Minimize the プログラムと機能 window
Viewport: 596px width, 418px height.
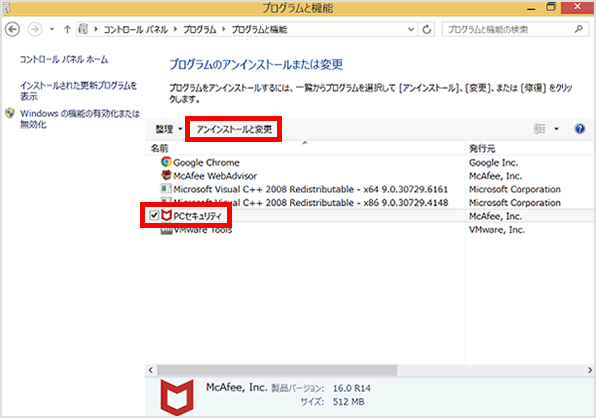531,8
